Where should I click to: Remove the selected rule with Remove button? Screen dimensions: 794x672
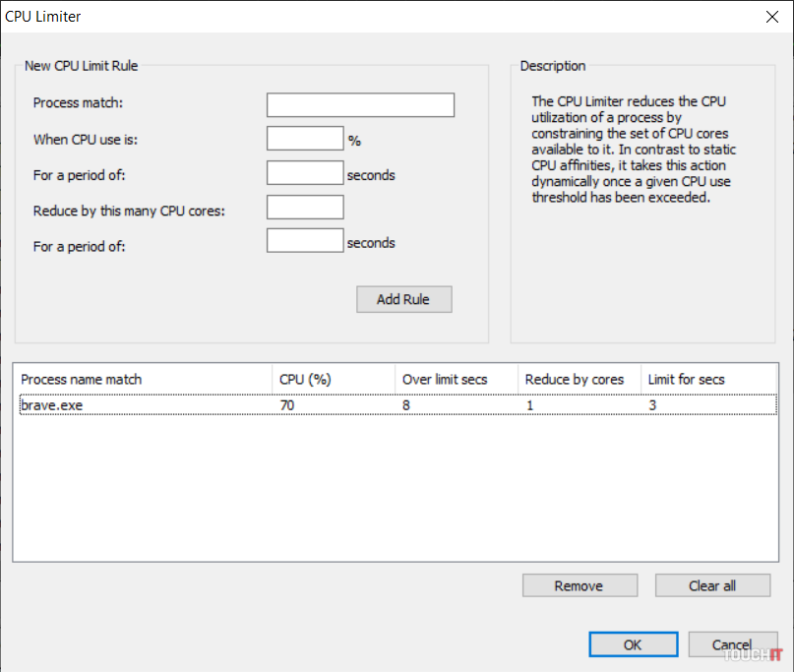(580, 585)
